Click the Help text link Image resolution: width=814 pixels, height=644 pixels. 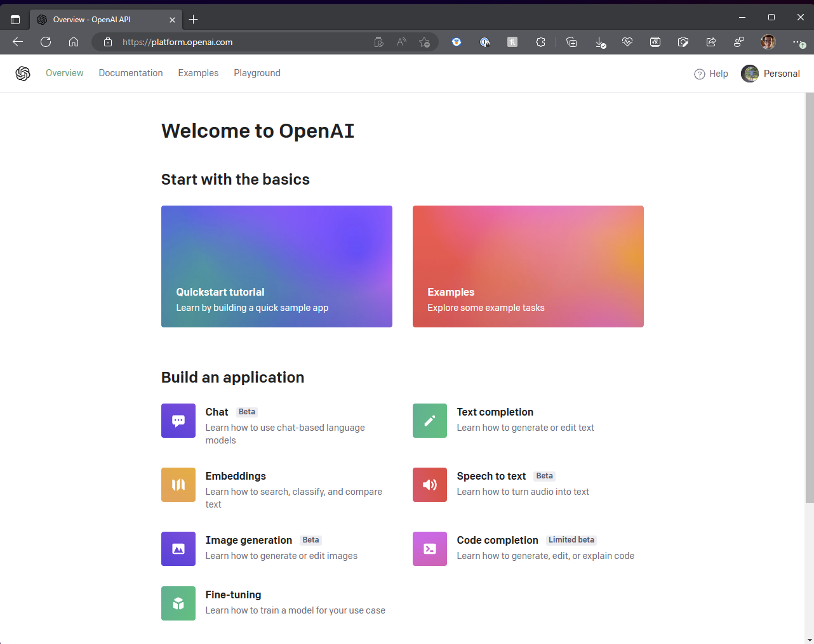pos(719,74)
